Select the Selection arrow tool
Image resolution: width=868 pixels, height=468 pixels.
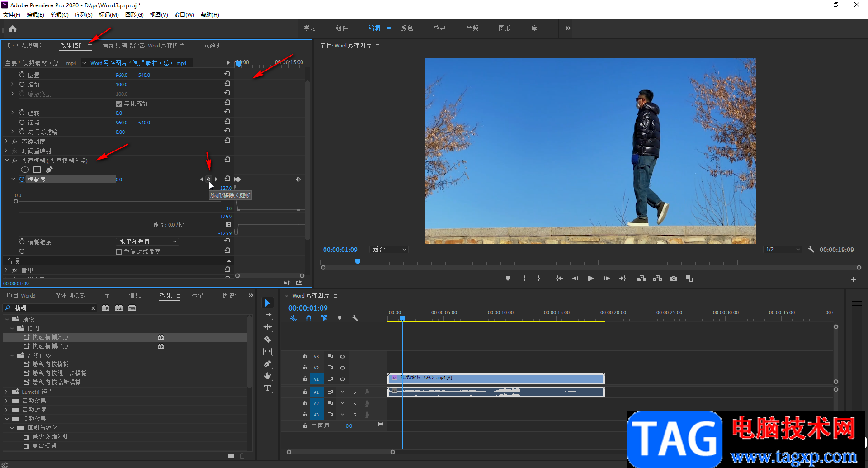pyautogui.click(x=268, y=303)
